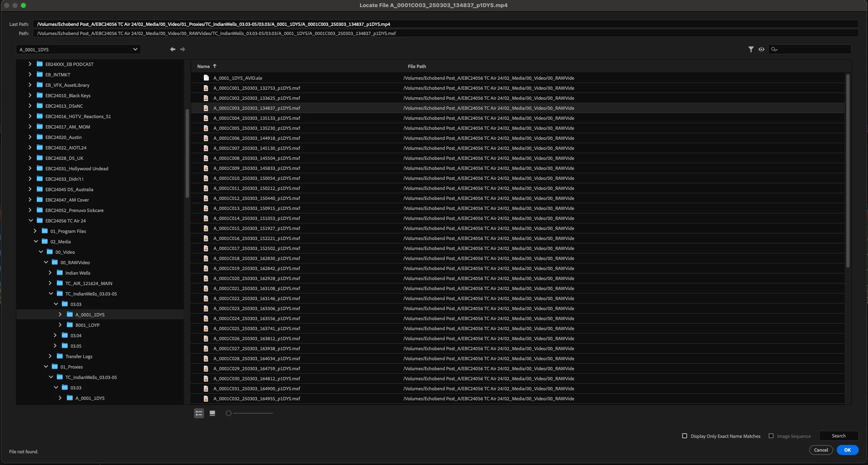Switch to thumbnail view mode
Viewport: 868px width, 465px height.
coord(212,413)
